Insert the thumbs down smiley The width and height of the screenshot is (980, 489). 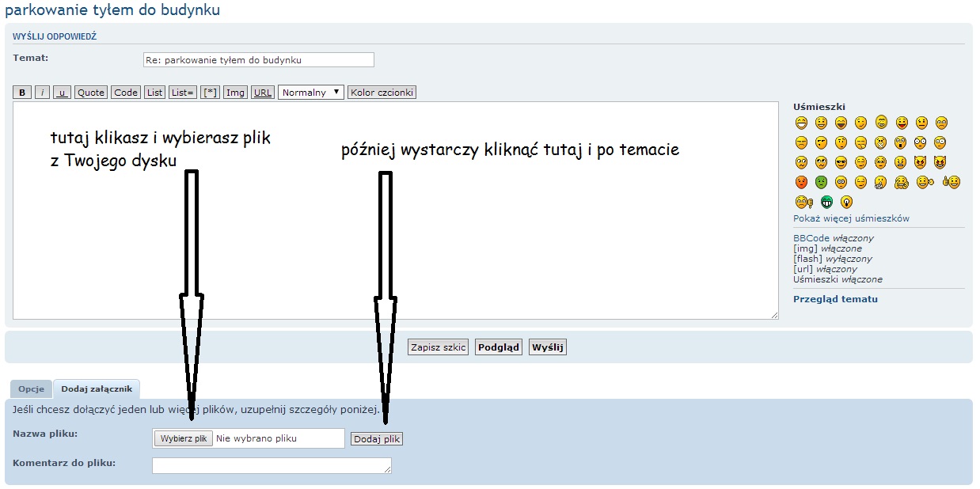point(803,202)
